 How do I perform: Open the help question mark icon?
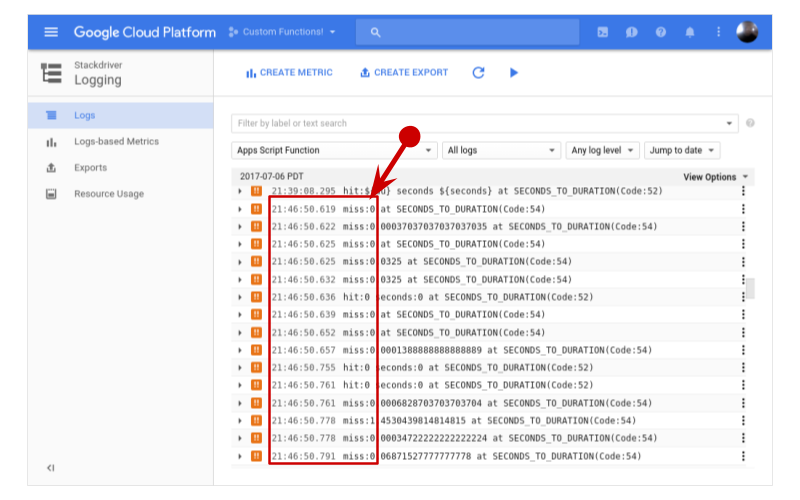point(661,32)
